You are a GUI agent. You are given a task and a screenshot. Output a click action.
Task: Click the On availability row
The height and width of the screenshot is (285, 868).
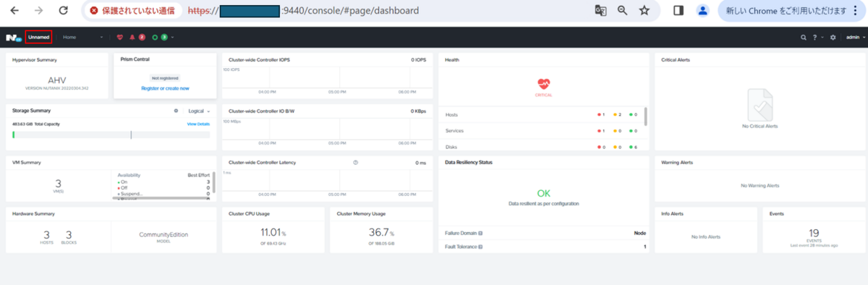click(163, 182)
